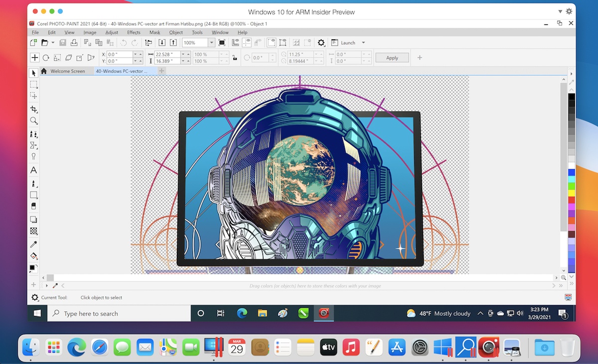Pick the red palette swatch
This screenshot has width=598, height=364.
click(x=572, y=199)
